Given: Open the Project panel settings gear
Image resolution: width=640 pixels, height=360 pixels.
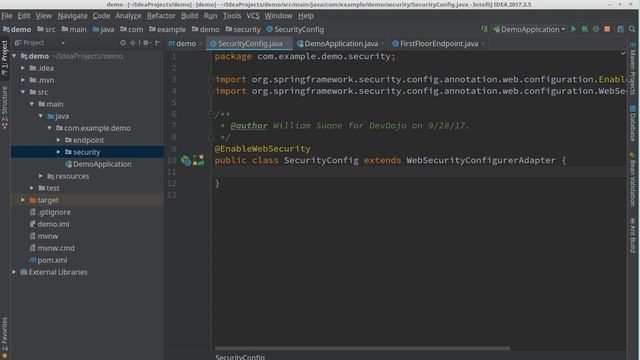Looking at the screenshot, I should pos(146,43).
